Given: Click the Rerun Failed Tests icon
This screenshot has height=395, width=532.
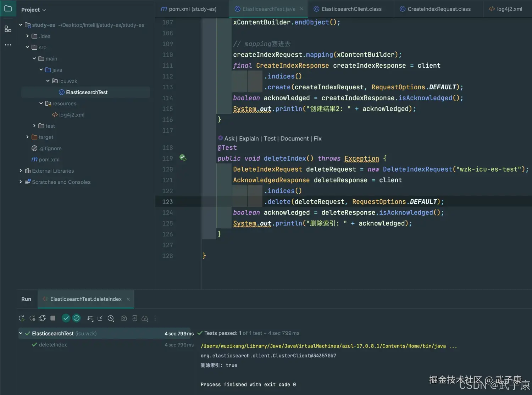Looking at the screenshot, I should tap(32, 318).
